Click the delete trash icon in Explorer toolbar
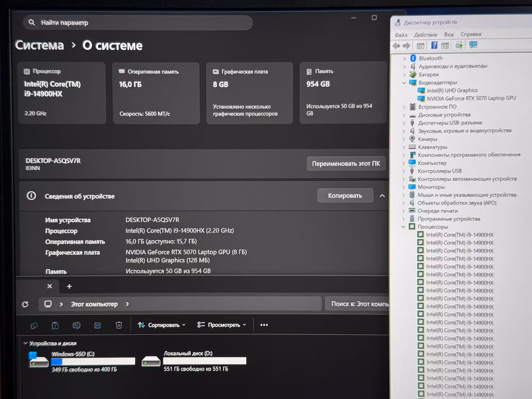This screenshot has width=532, height=399. tap(119, 325)
